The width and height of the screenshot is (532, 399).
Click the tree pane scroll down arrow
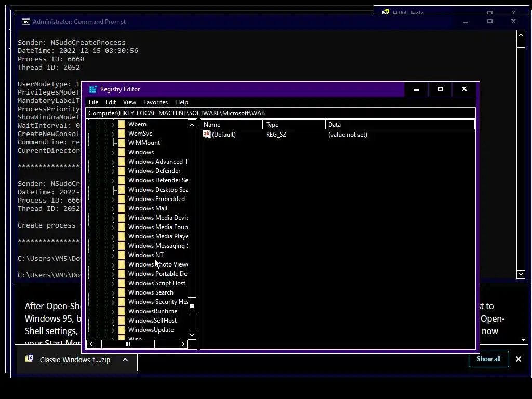(192, 335)
